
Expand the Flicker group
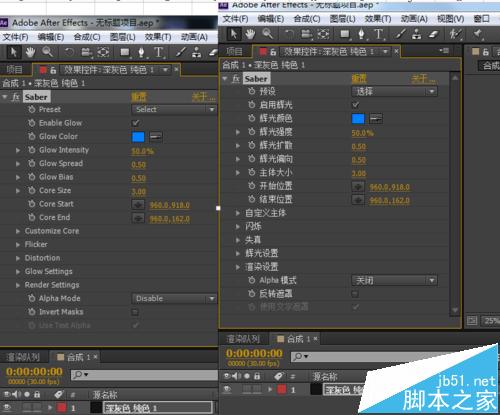pyautogui.click(x=18, y=245)
